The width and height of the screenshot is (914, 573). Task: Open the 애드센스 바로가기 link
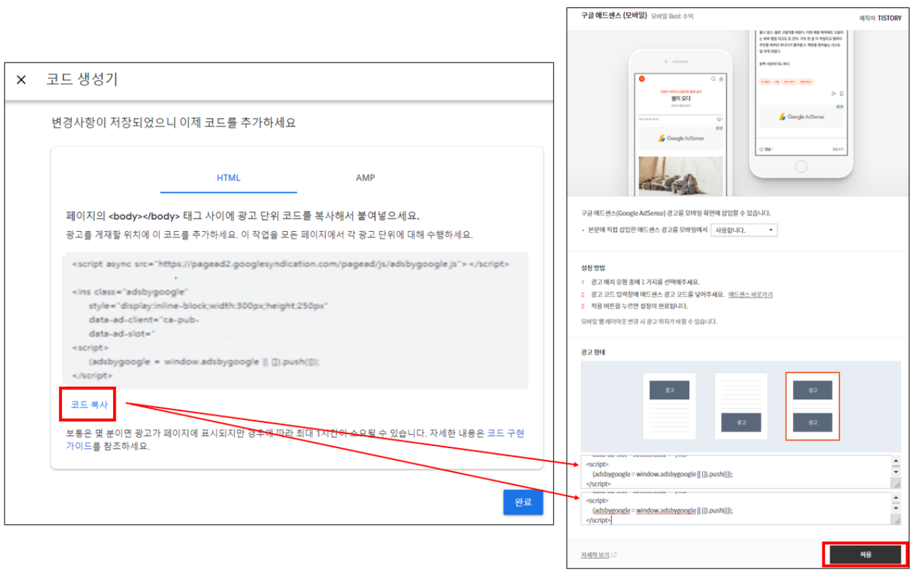[750, 294]
